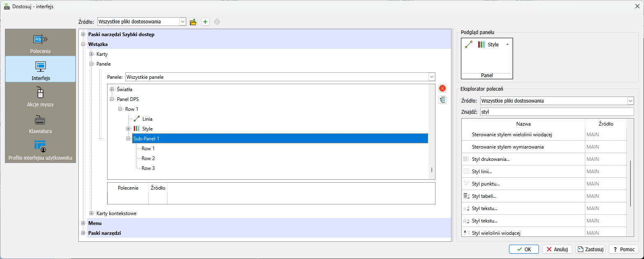Open the Eksplorator poleceń Źródło dropdown

click(x=630, y=101)
